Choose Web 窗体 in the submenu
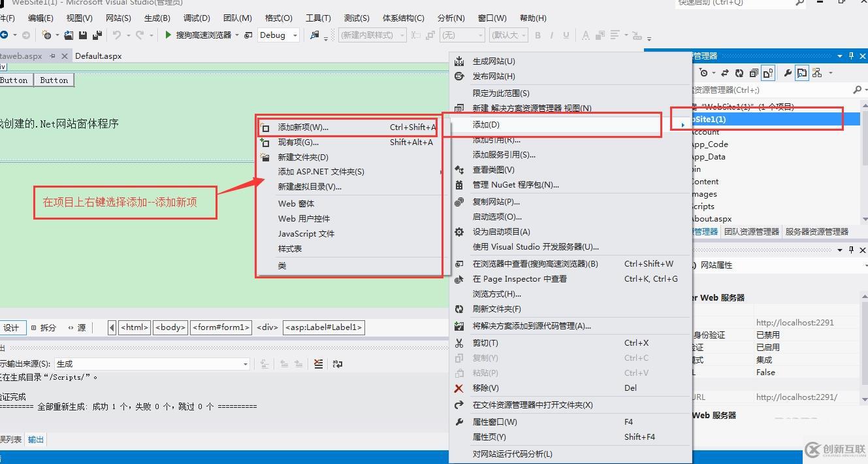 (347, 203)
